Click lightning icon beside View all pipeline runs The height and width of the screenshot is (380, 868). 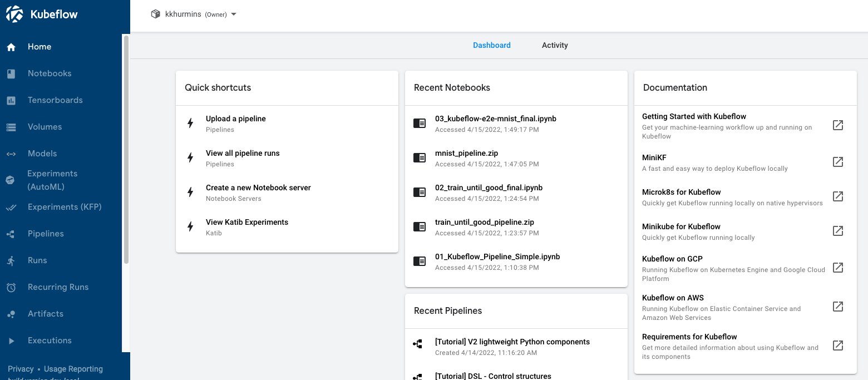(x=190, y=158)
